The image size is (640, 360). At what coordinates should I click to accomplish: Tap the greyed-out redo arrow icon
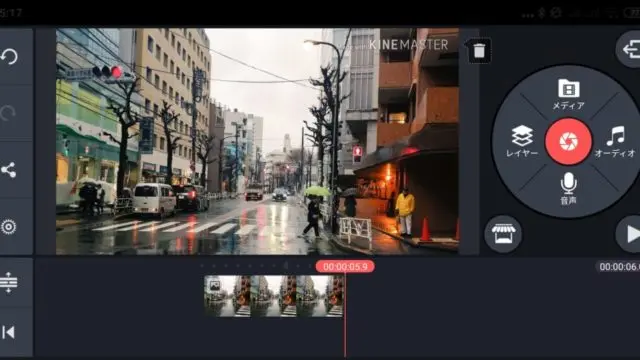8,113
